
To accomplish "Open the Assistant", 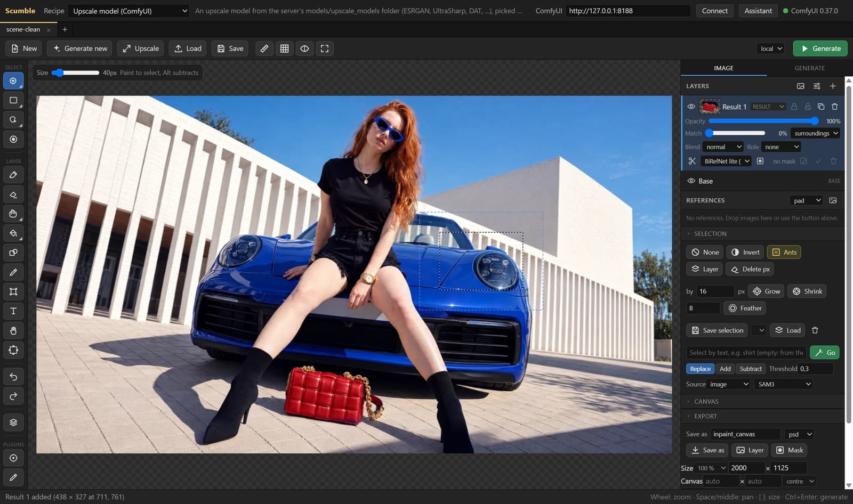I will (x=758, y=11).
